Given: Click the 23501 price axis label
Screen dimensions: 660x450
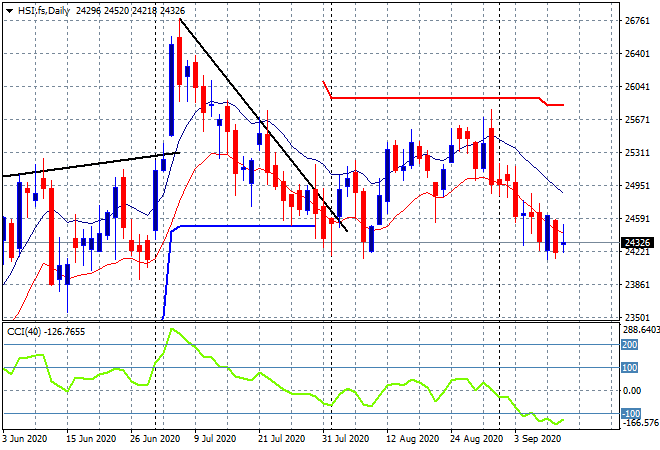Looking at the screenshot, I should click(x=637, y=318).
